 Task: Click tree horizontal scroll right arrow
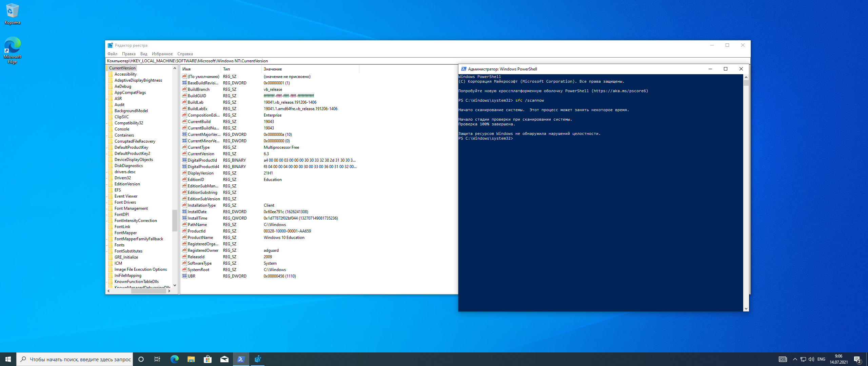pos(169,291)
